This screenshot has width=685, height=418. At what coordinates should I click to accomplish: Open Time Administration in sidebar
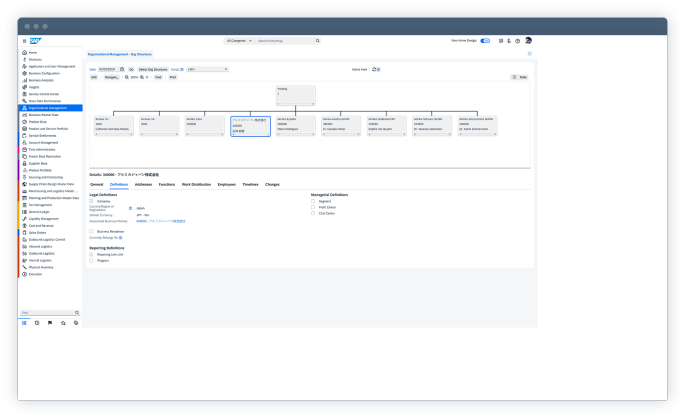42,149
